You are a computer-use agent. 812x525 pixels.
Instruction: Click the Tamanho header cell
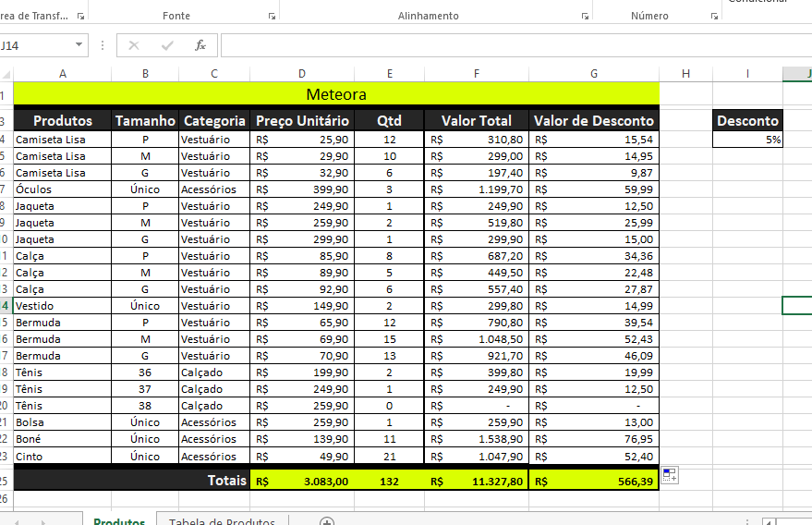click(x=146, y=121)
